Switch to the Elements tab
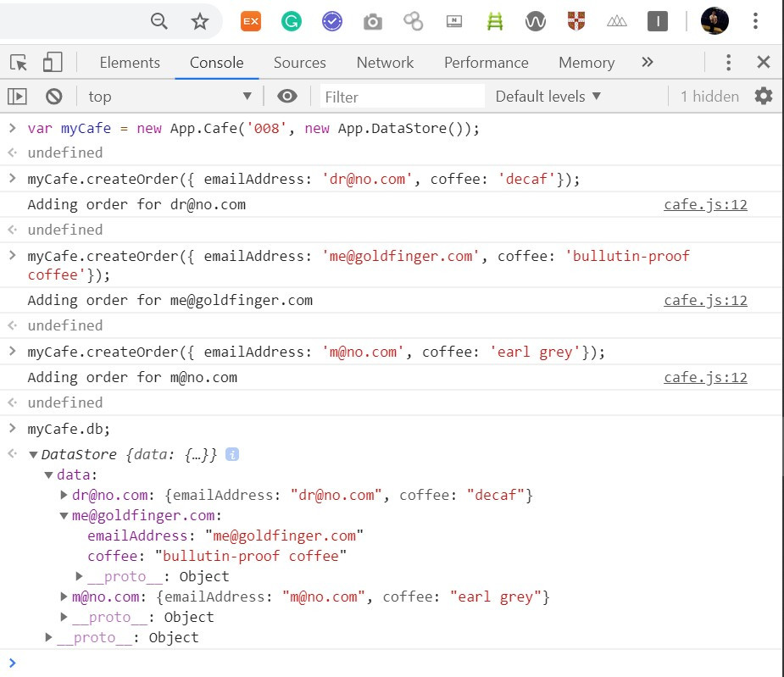The height and width of the screenshot is (677, 784). click(x=130, y=63)
